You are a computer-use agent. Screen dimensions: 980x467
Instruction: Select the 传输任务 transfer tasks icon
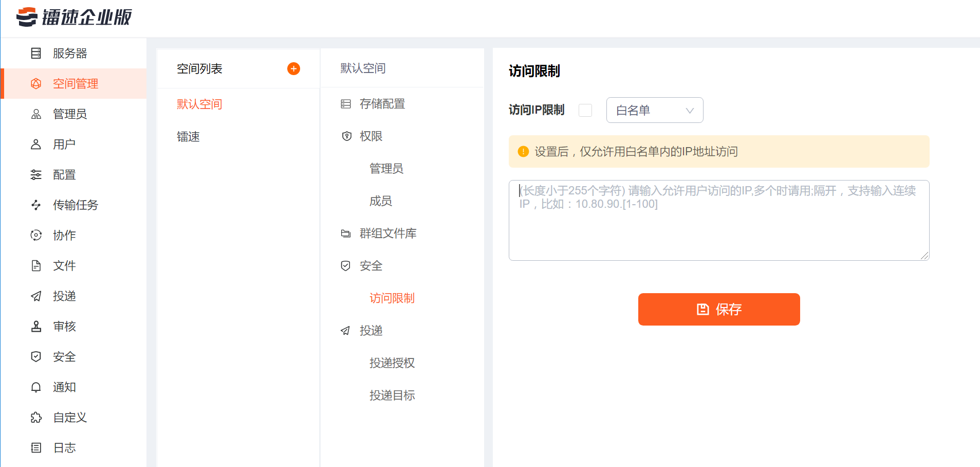click(36, 205)
